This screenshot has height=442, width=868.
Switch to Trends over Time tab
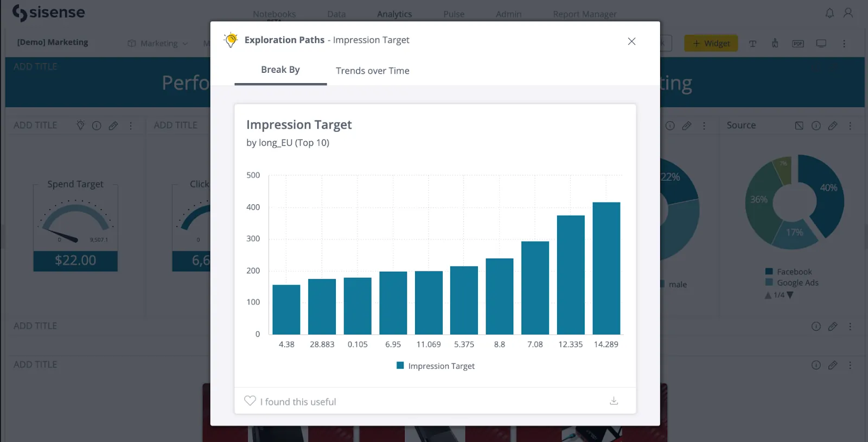click(x=372, y=71)
